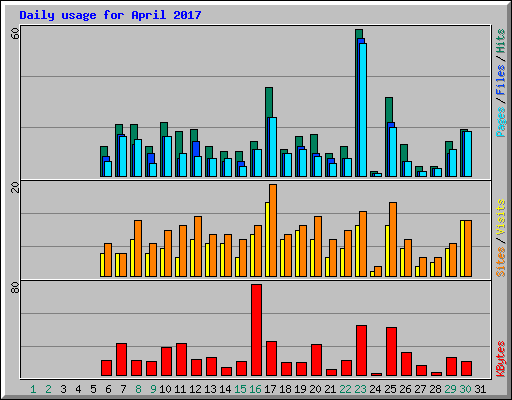Image resolution: width=512 pixels, height=400 pixels.
Task: Click the tallest cyan pages bar on day 23
Action: (x=363, y=110)
